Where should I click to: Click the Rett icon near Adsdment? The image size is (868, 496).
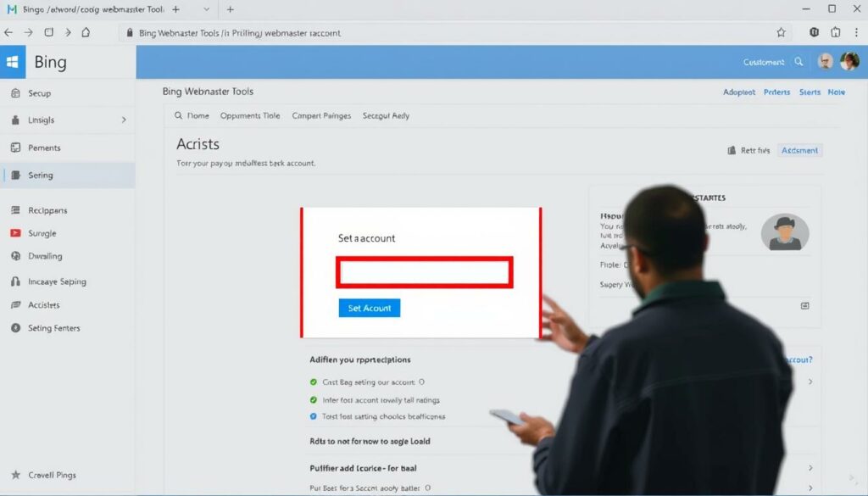click(732, 150)
